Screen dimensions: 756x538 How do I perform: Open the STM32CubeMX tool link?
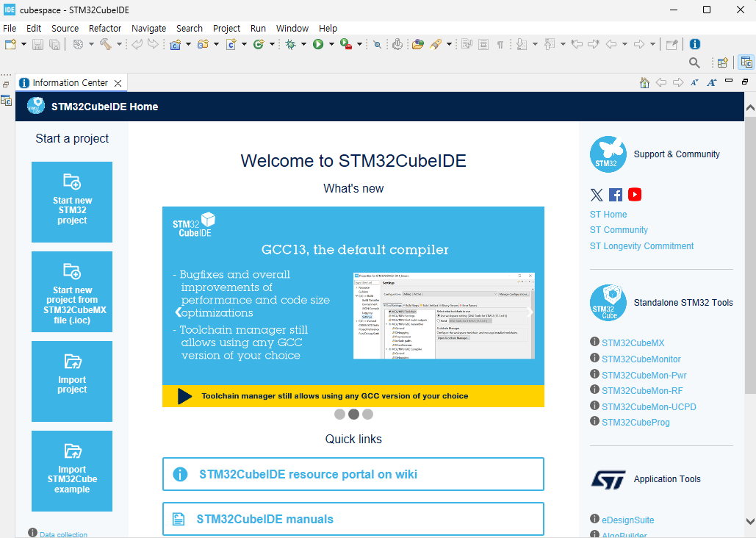tap(633, 343)
